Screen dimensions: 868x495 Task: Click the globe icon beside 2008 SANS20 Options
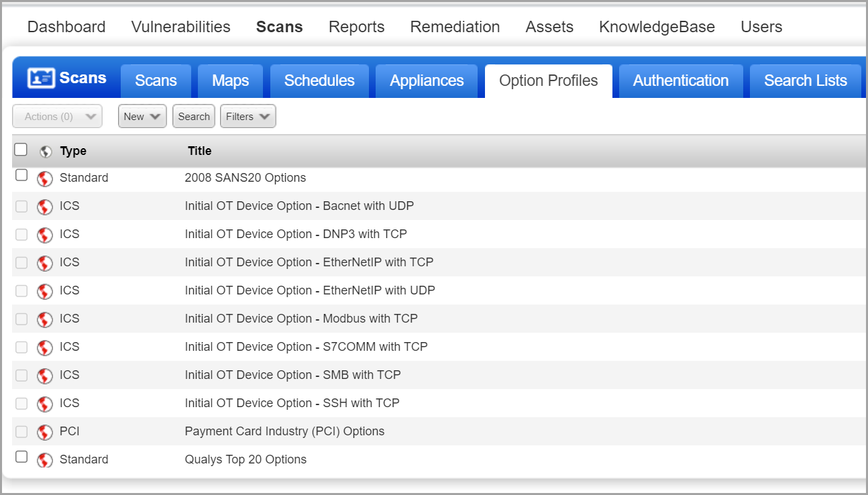pos(44,178)
